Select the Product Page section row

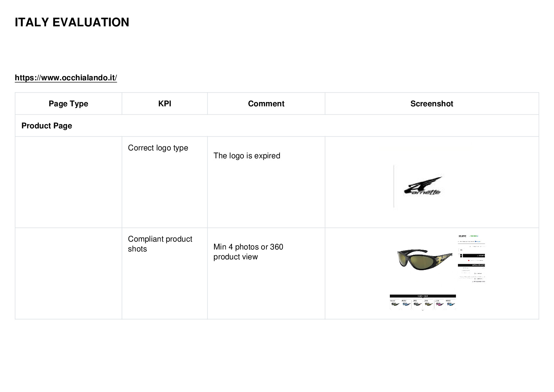(x=277, y=126)
